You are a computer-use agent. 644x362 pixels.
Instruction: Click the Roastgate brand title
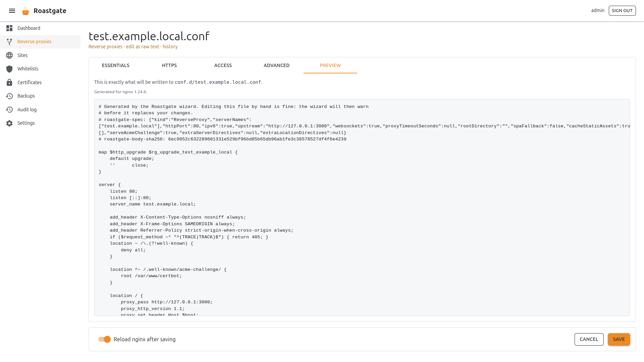[50, 11]
